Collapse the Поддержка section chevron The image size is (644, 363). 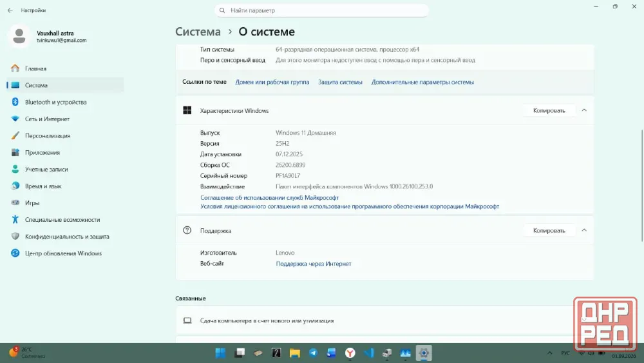tap(584, 230)
